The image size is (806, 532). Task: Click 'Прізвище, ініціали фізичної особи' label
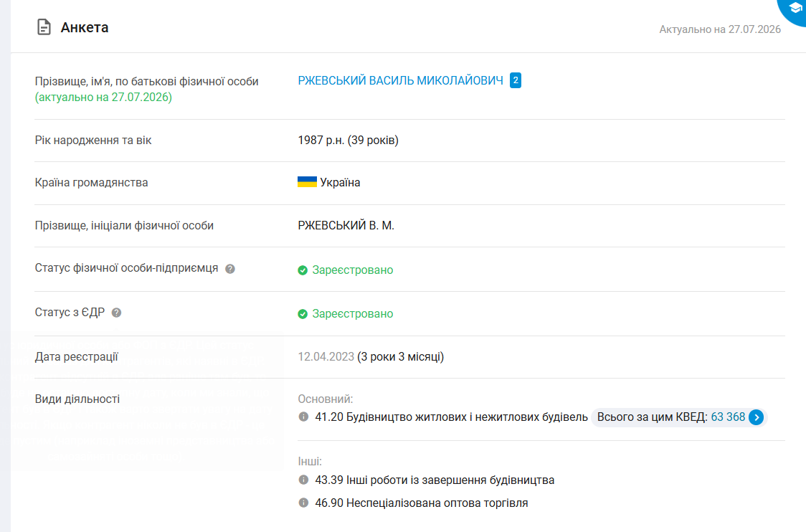pyautogui.click(x=124, y=226)
